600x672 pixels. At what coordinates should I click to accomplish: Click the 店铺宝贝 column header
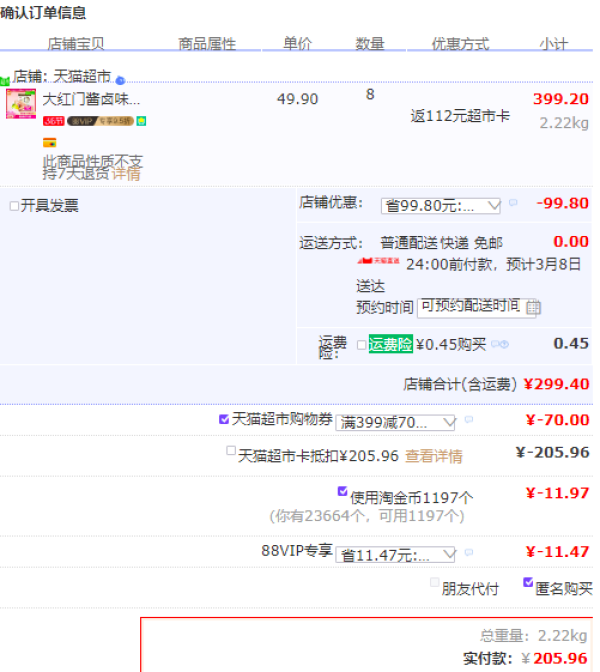pyautogui.click(x=76, y=44)
